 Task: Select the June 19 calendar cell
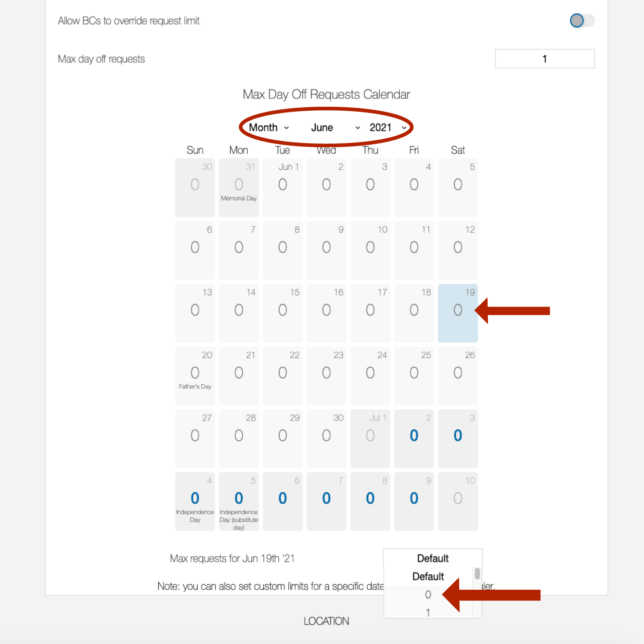coord(458,313)
